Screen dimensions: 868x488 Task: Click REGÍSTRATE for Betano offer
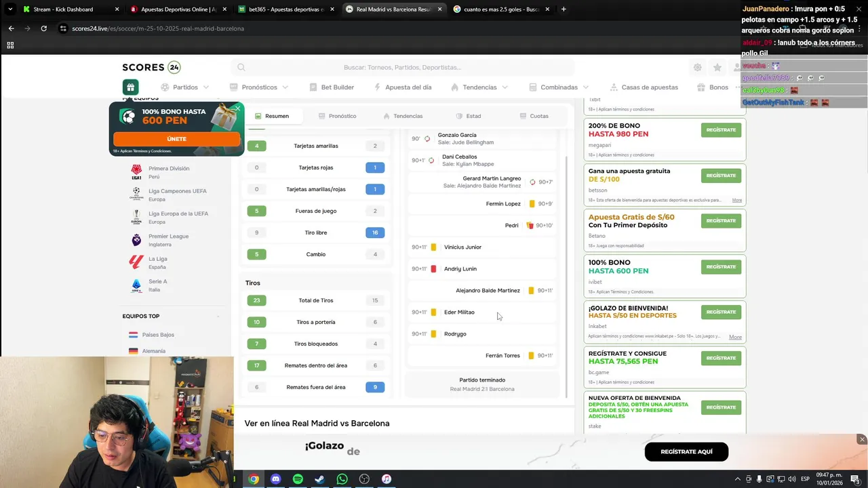click(721, 220)
